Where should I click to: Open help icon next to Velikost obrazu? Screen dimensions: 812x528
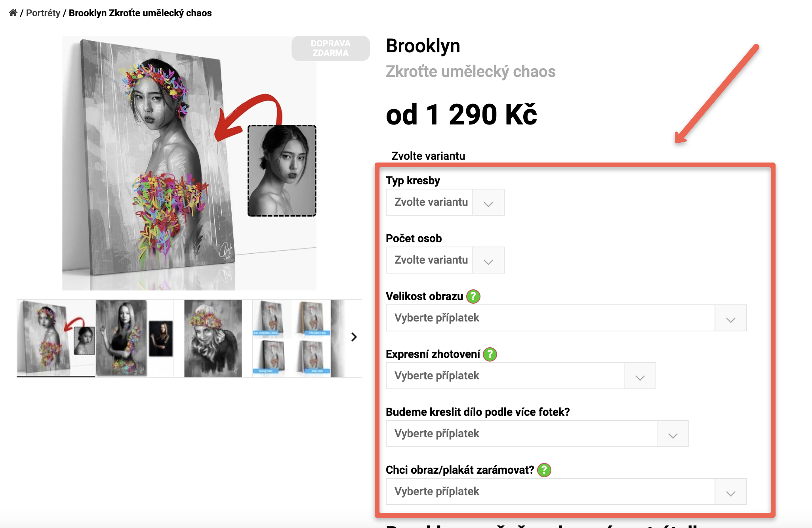pos(473,296)
